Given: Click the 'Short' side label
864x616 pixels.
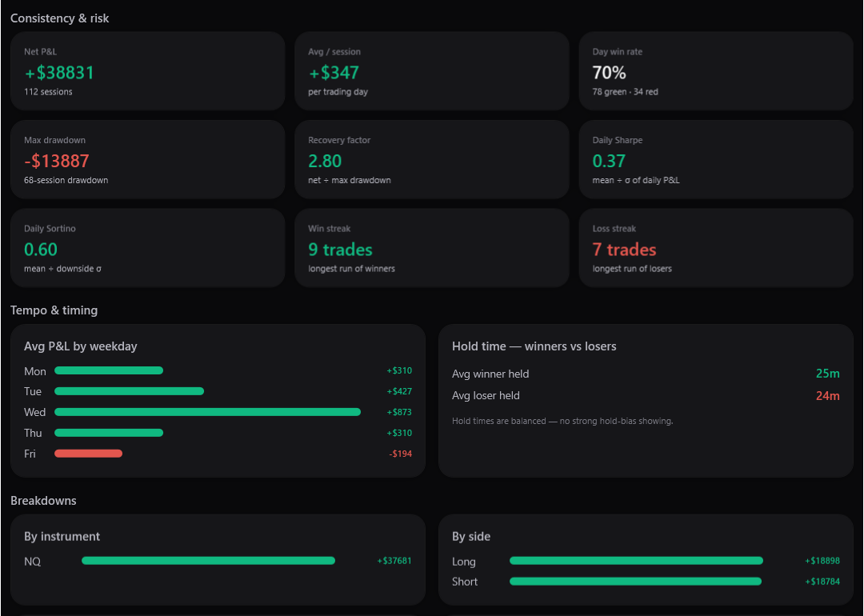Looking at the screenshot, I should pyautogui.click(x=465, y=582).
